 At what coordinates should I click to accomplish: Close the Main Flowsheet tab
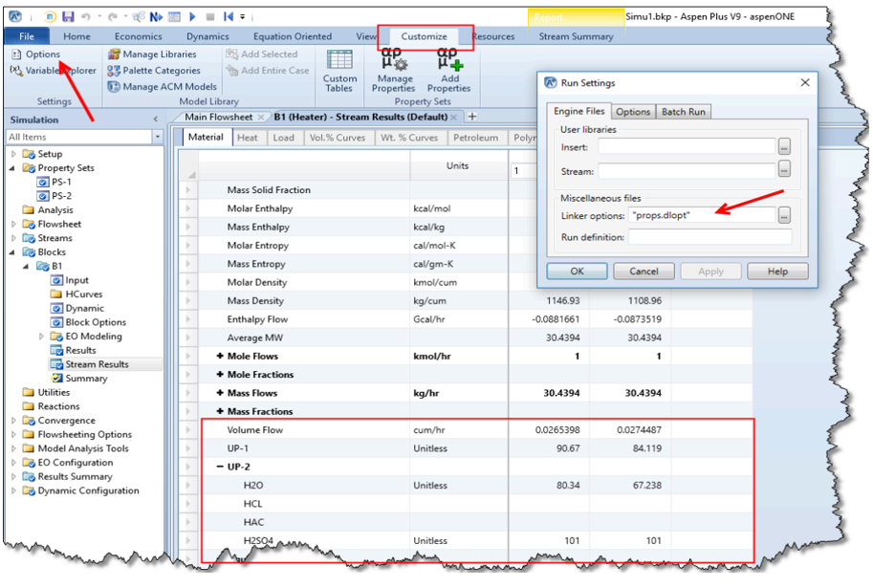(261, 117)
